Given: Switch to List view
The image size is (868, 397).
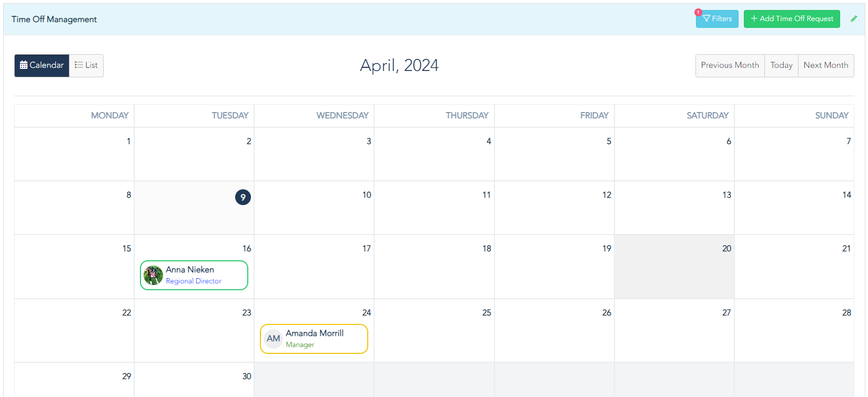Looking at the screenshot, I should tap(86, 65).
